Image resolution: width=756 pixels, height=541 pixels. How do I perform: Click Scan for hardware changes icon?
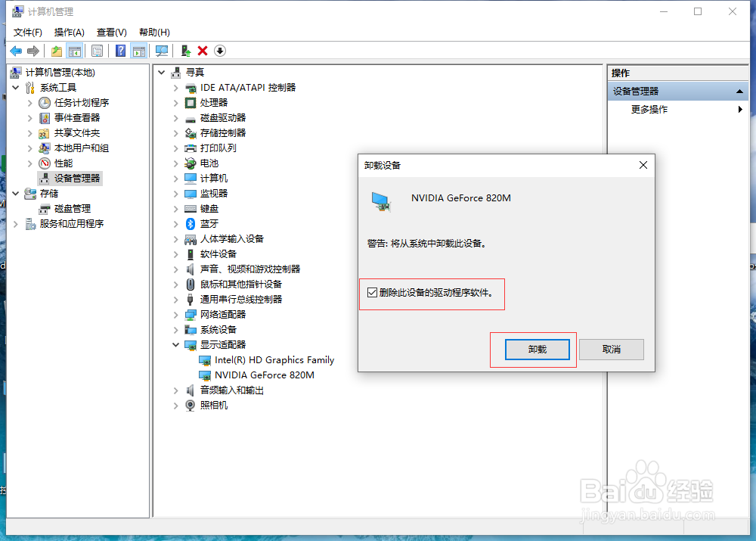tap(162, 51)
